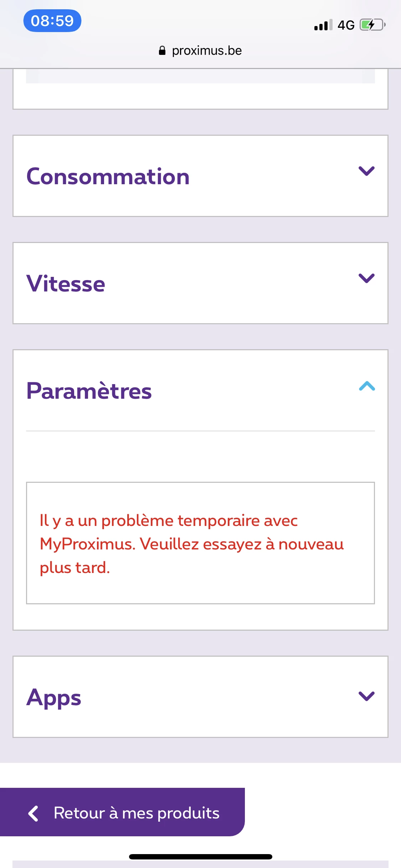This screenshot has height=868, width=401.
Task: Tap the lock icon beside proximus.be
Action: coord(162,51)
